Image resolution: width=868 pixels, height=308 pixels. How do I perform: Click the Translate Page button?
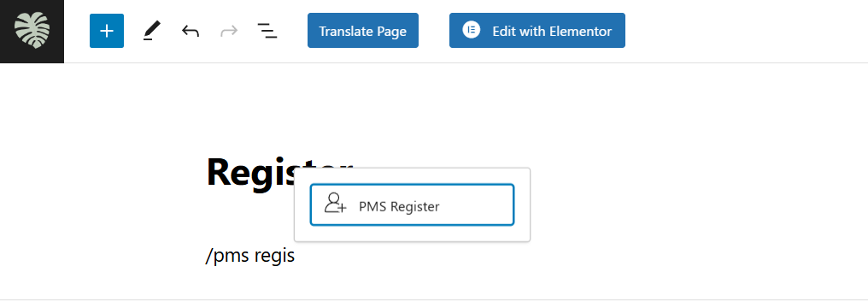coord(363,31)
